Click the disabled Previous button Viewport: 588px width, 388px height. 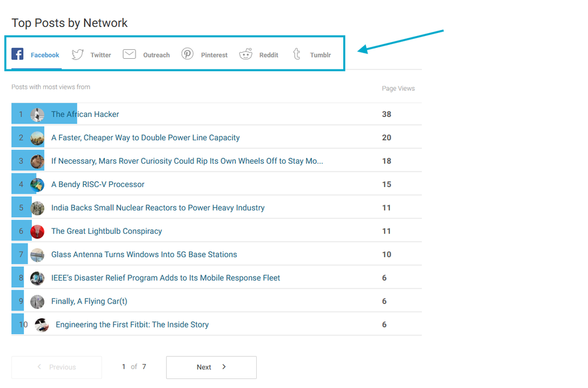[x=56, y=367]
